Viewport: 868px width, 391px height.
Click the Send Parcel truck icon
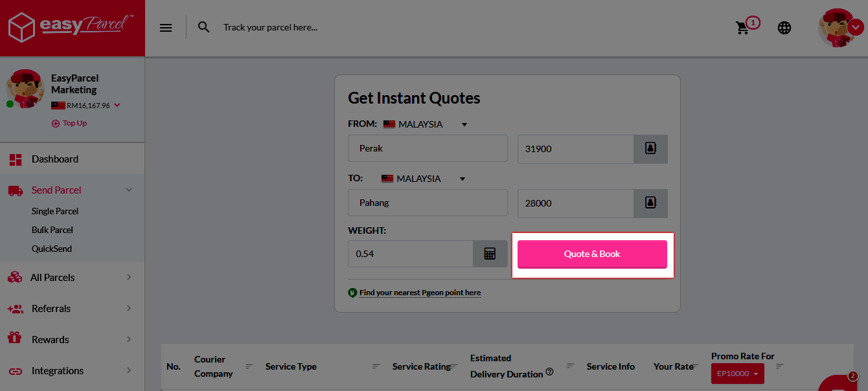pos(16,190)
